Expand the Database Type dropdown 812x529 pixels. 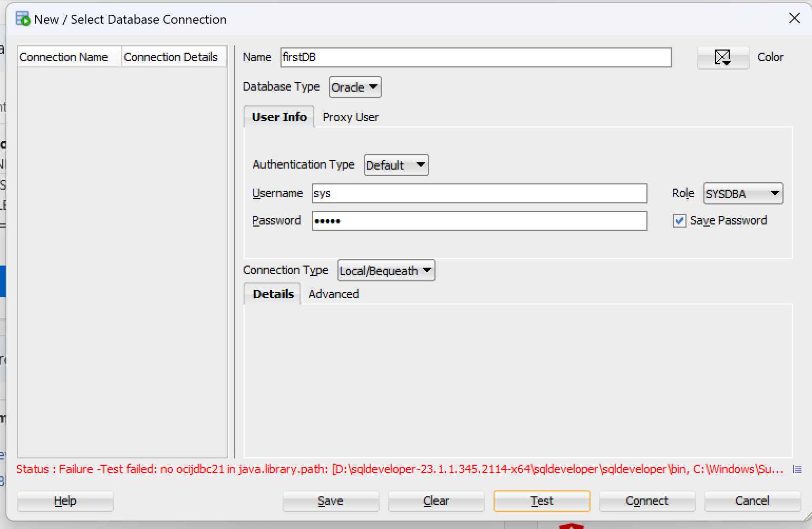tap(355, 87)
